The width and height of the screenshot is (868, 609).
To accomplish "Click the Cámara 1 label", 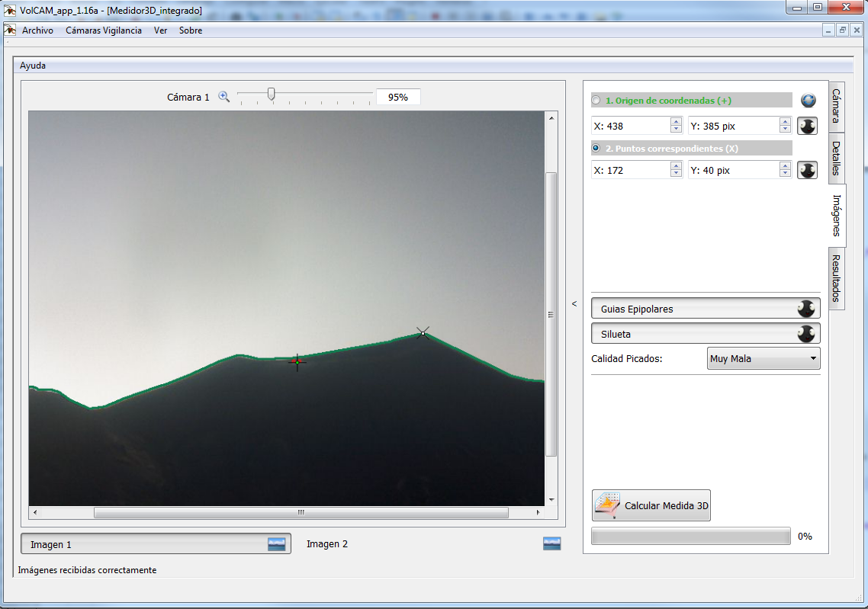I will click(188, 97).
